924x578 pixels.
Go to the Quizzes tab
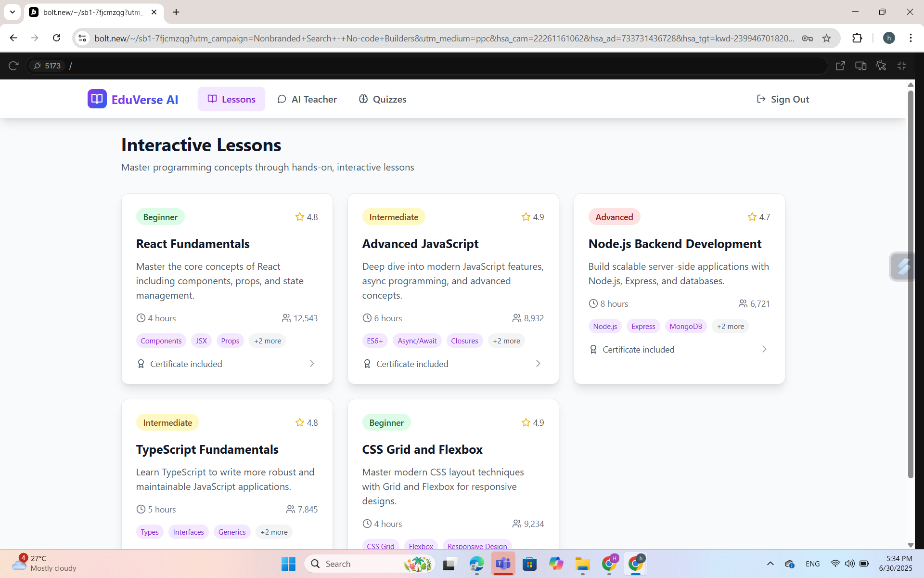coord(383,99)
